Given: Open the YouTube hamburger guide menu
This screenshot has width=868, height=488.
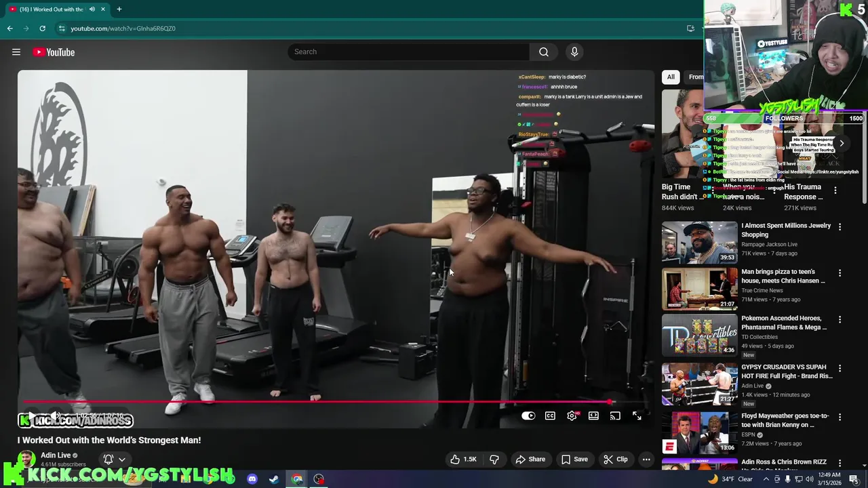Looking at the screenshot, I should [16, 52].
